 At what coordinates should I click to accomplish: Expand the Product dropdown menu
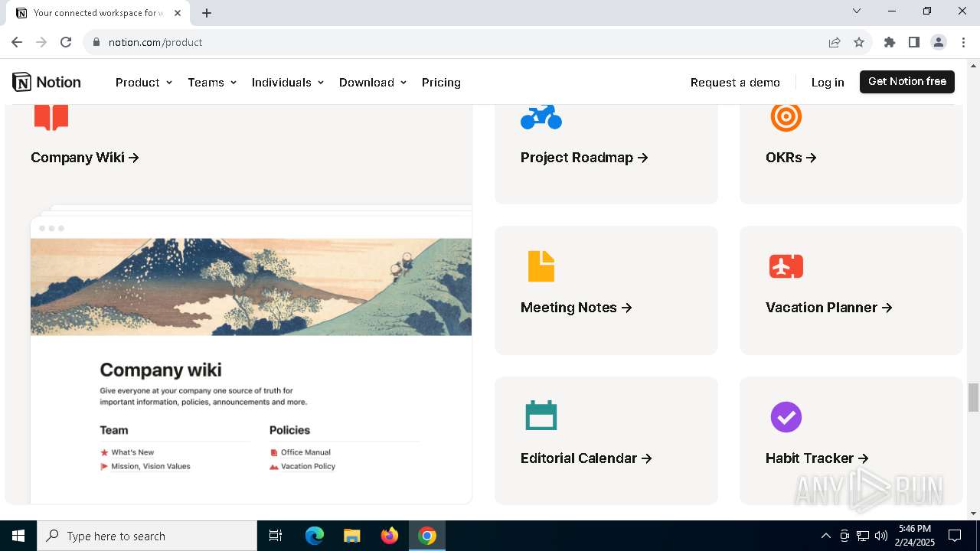coord(144,82)
